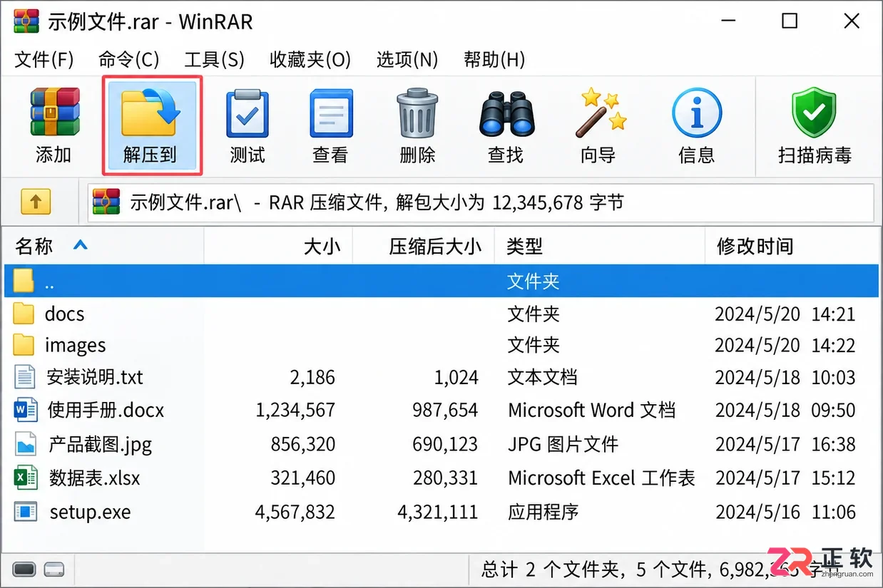This screenshot has width=883, height=588.
Task: Click size value 4,567,832
Action: point(295,512)
